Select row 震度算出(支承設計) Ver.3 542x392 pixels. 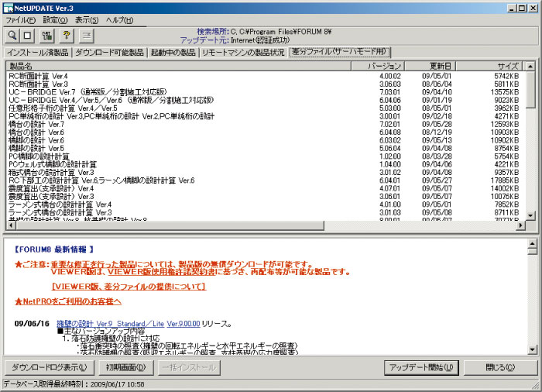coord(265,197)
